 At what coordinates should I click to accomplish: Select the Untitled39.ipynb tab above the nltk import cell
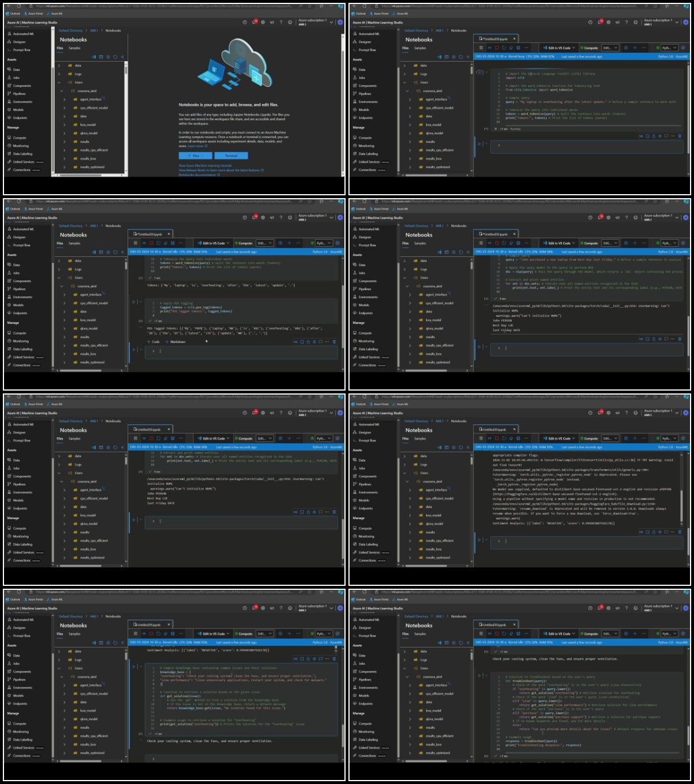pos(495,39)
